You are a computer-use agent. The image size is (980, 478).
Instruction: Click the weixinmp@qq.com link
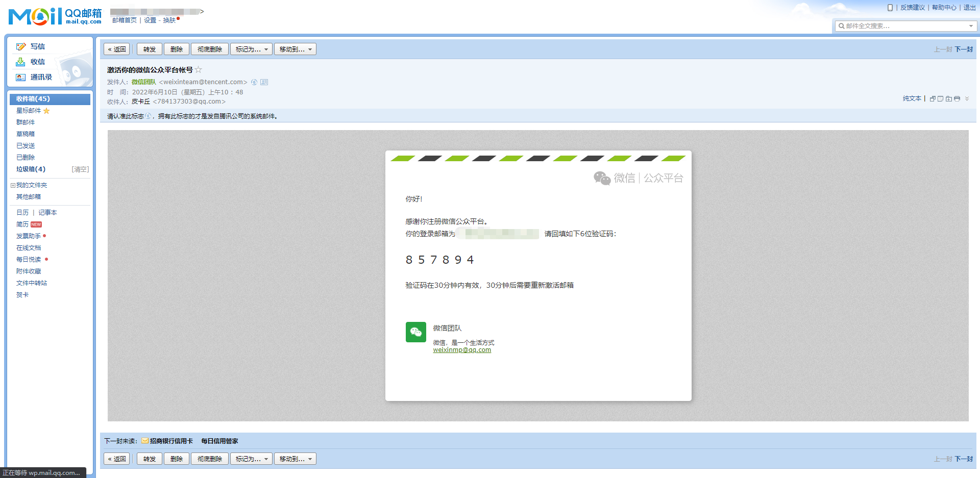[462, 350]
